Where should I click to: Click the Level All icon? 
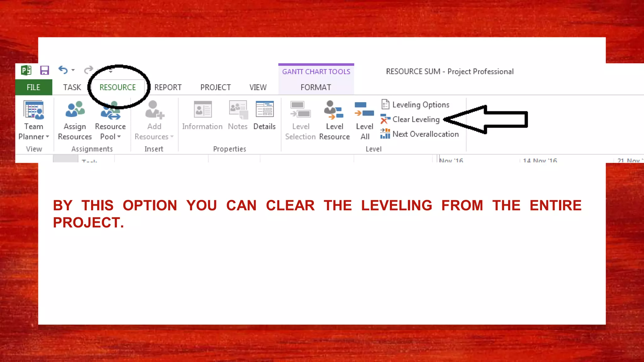(x=364, y=109)
